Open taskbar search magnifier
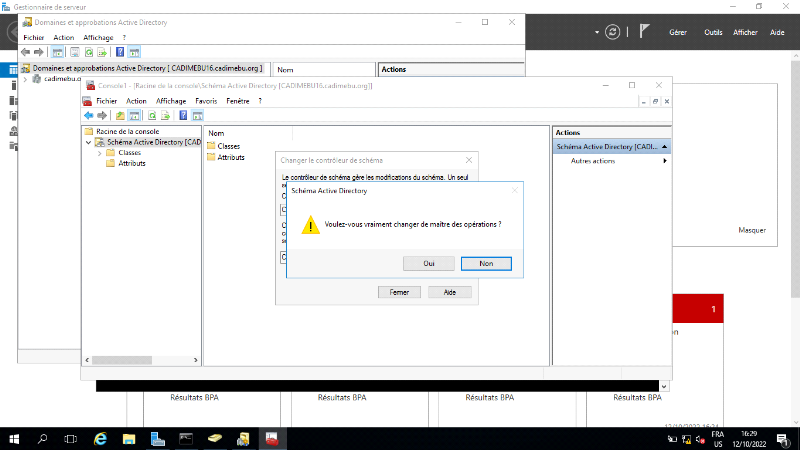800x450 pixels. pyautogui.click(x=43, y=439)
